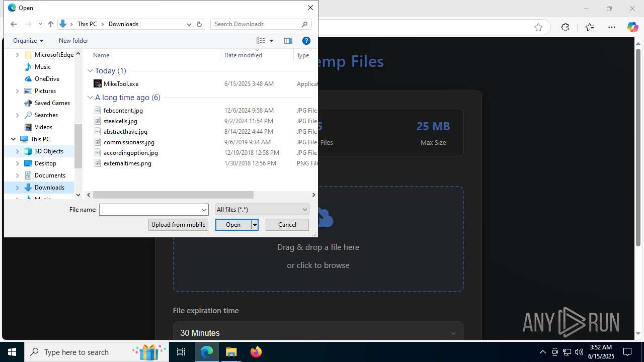The width and height of the screenshot is (644, 362).
Task: Open Edge Extensions icon
Action: coord(565,28)
